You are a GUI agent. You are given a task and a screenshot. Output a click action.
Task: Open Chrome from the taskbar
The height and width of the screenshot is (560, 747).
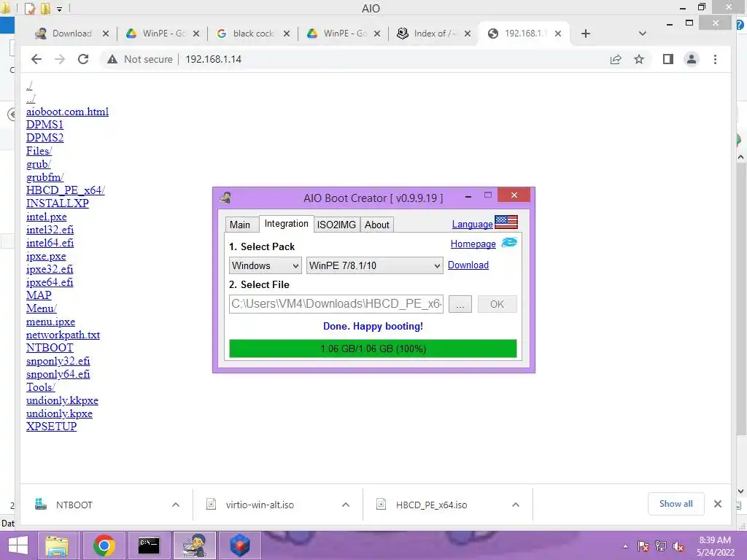[104, 545]
